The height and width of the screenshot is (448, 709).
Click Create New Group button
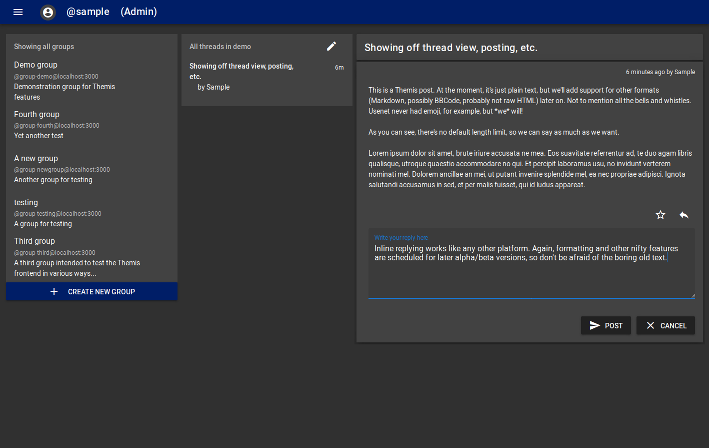pos(92,291)
